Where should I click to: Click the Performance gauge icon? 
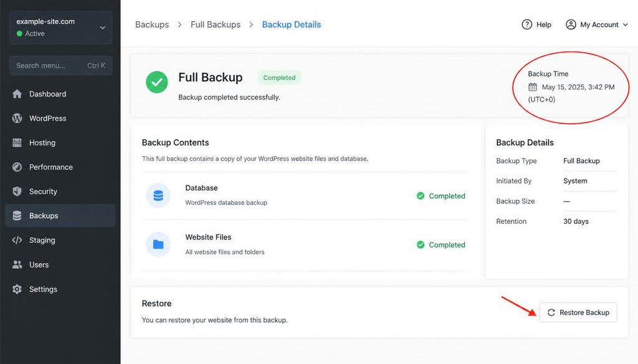coord(17,167)
